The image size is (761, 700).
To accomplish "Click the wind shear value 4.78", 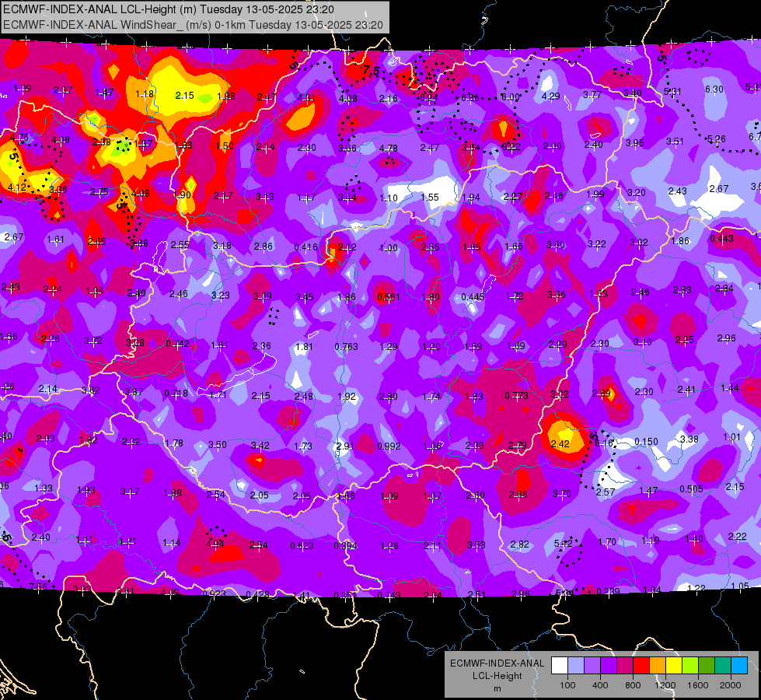I will pyautogui.click(x=388, y=148).
